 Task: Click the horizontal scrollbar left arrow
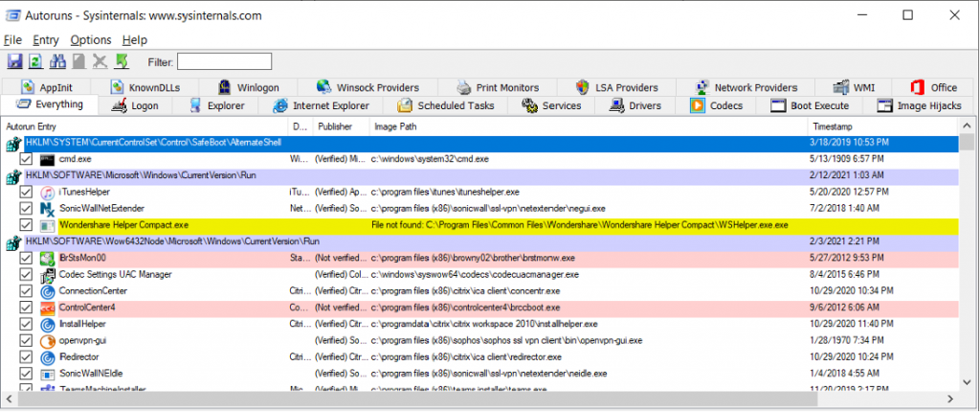(10, 399)
